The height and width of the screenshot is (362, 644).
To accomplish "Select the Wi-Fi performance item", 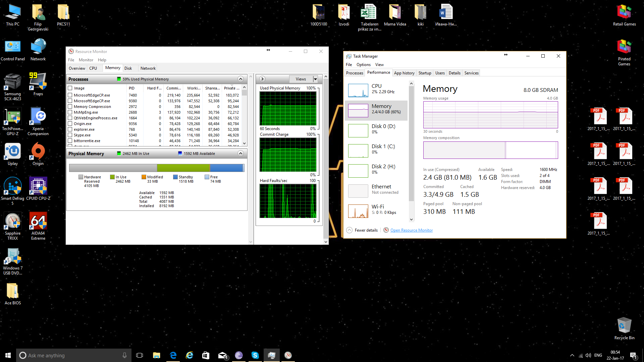I will tap(376, 211).
